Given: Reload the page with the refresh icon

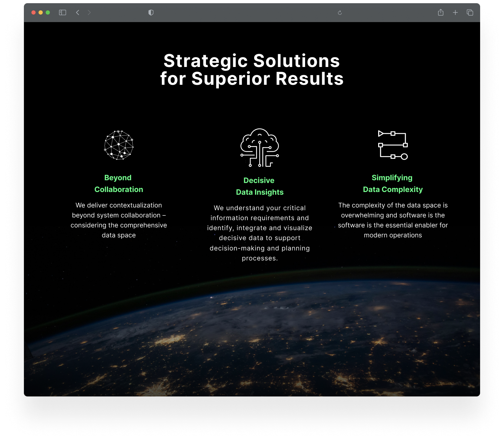Looking at the screenshot, I should point(340,12).
